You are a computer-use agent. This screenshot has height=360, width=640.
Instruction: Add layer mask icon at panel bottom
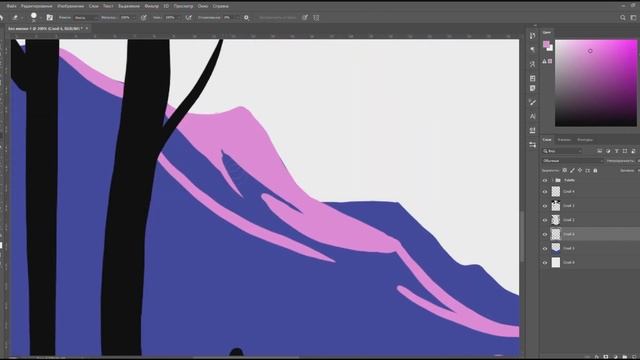click(x=606, y=357)
